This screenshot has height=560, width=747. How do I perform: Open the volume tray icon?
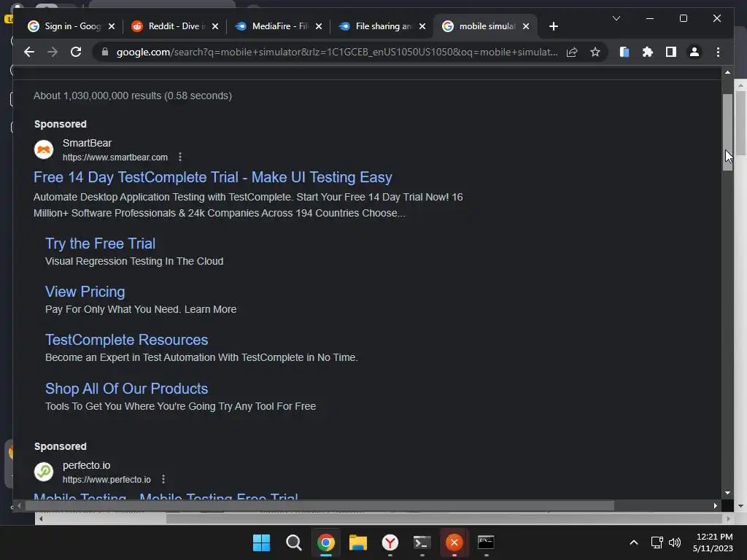(675, 542)
